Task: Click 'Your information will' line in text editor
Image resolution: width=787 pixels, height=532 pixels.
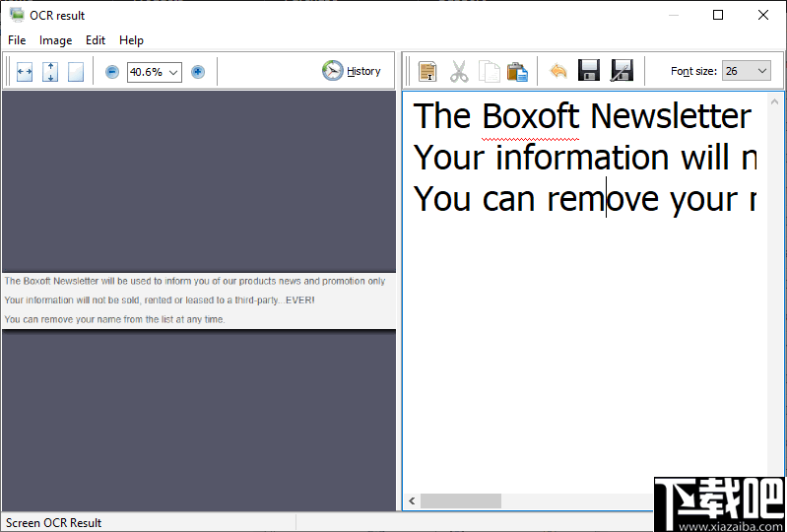Action: click(x=585, y=157)
